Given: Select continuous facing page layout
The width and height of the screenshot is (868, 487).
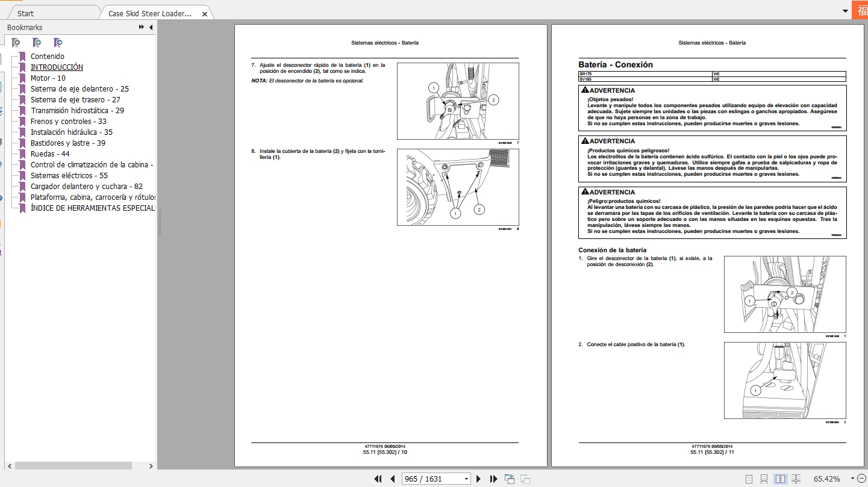Looking at the screenshot, I should (796, 479).
